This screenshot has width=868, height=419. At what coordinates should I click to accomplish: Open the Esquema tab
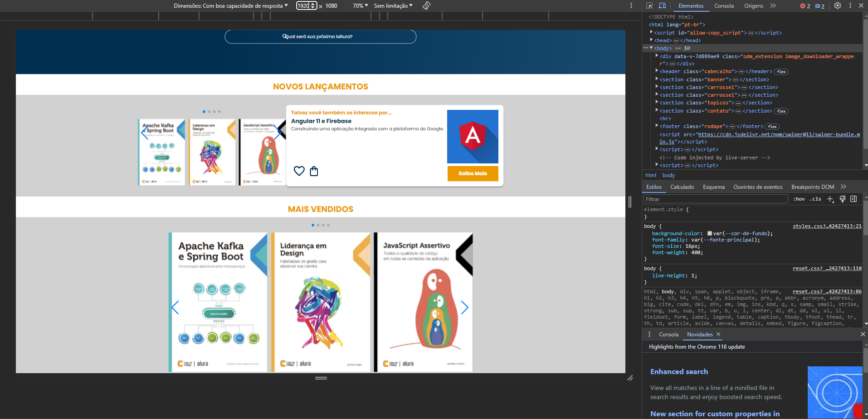714,187
